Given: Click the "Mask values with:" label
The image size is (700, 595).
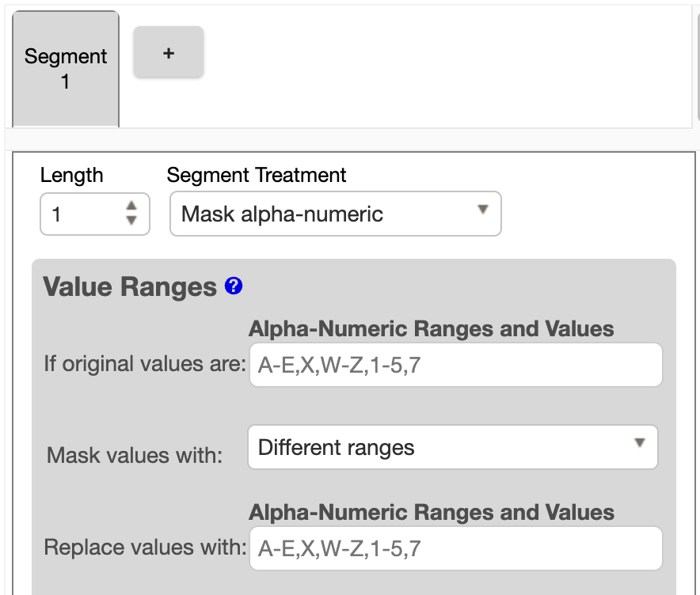Looking at the screenshot, I should tap(135, 456).
